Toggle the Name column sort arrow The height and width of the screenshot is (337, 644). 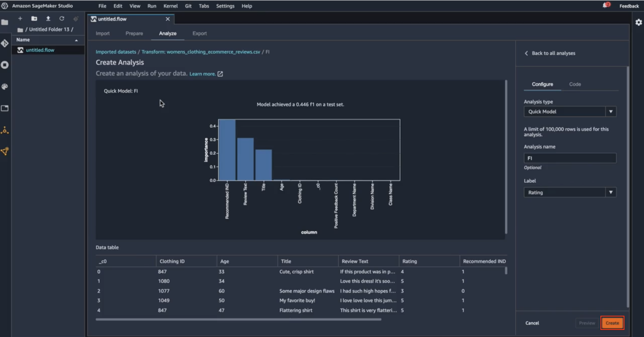76,40
